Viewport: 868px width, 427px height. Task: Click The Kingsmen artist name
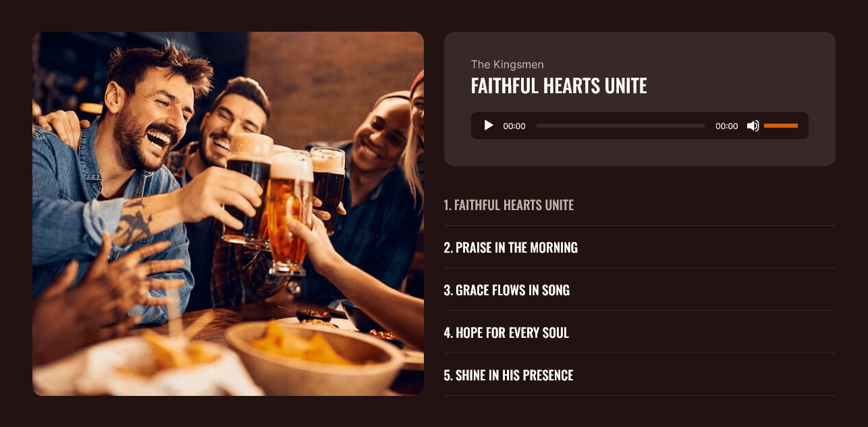click(x=508, y=64)
